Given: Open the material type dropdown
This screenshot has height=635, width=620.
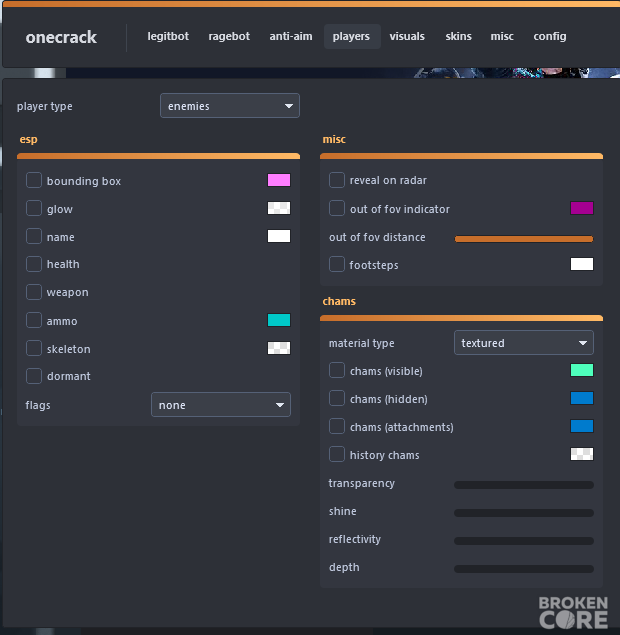Looking at the screenshot, I should tap(524, 343).
